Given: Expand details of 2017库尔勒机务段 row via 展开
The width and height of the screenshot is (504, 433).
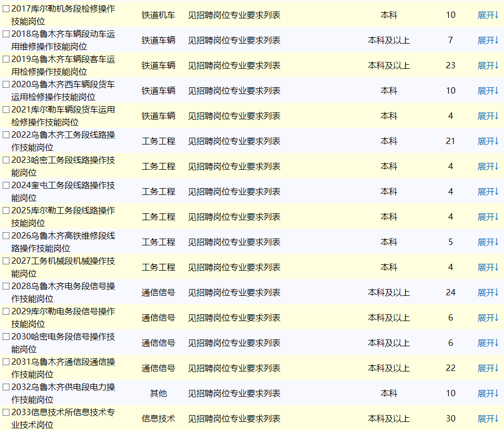Looking at the screenshot, I should coord(488,15).
